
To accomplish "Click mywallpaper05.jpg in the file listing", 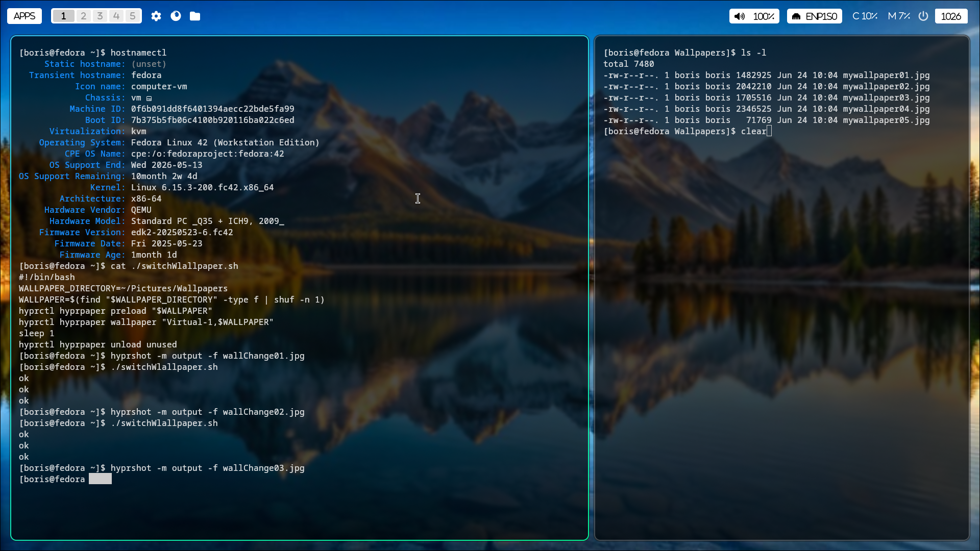I will (886, 120).
